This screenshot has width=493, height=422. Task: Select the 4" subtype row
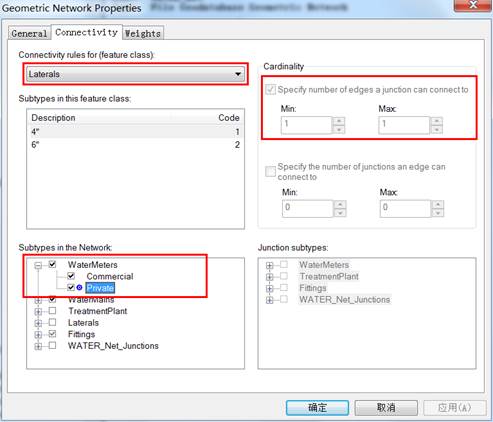[135, 132]
